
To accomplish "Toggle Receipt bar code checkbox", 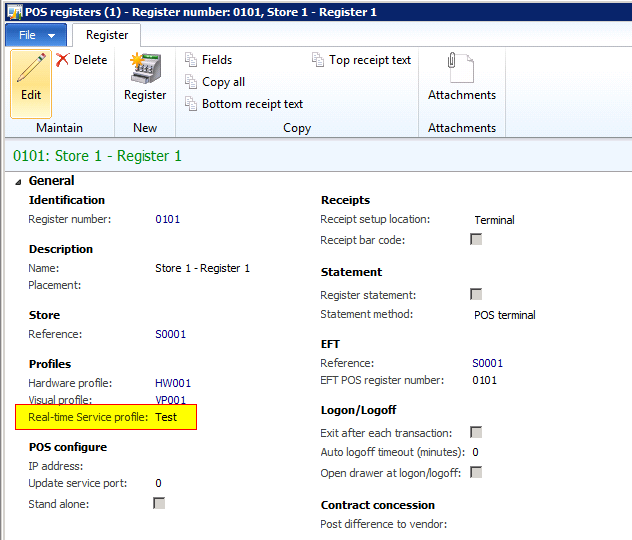I will tap(476, 240).
